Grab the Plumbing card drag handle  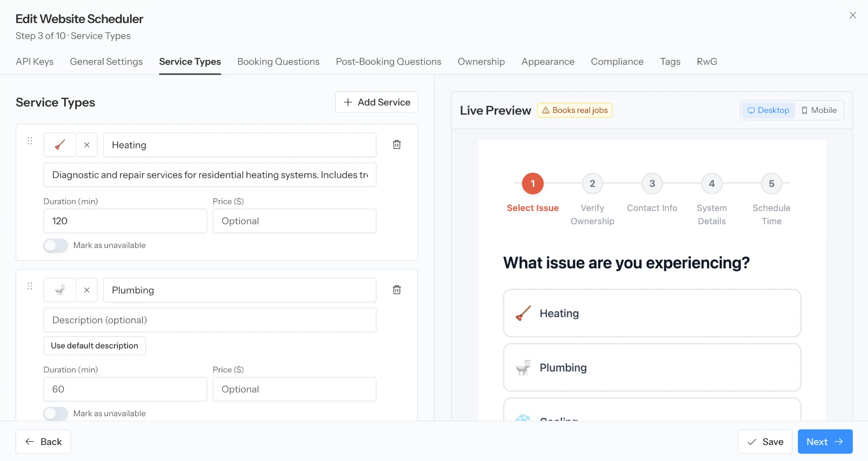click(30, 286)
